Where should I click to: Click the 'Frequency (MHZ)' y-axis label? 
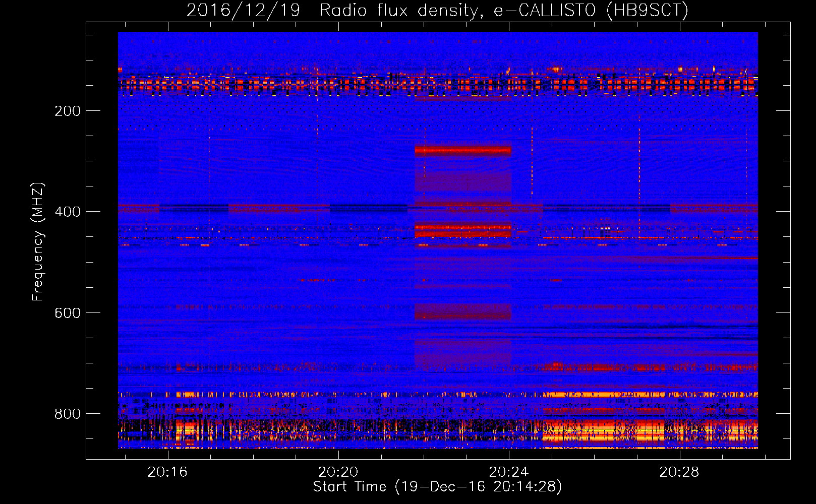coord(38,242)
